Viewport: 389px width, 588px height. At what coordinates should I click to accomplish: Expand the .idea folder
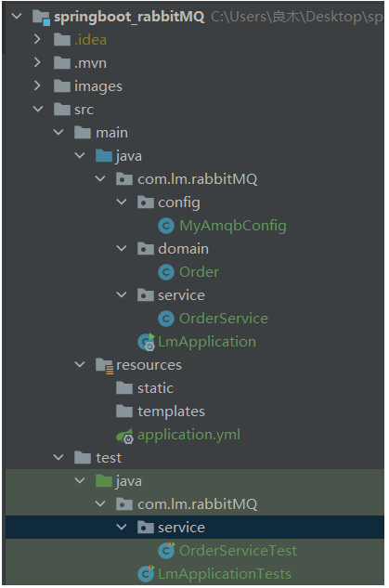pyautogui.click(x=37, y=39)
